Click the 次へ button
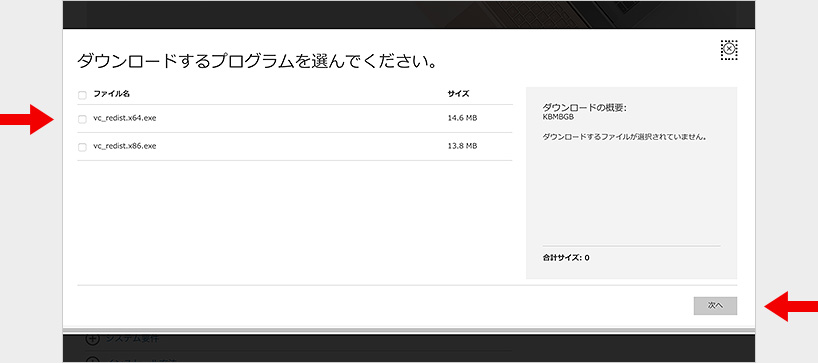This screenshot has width=818, height=363. 715,306
